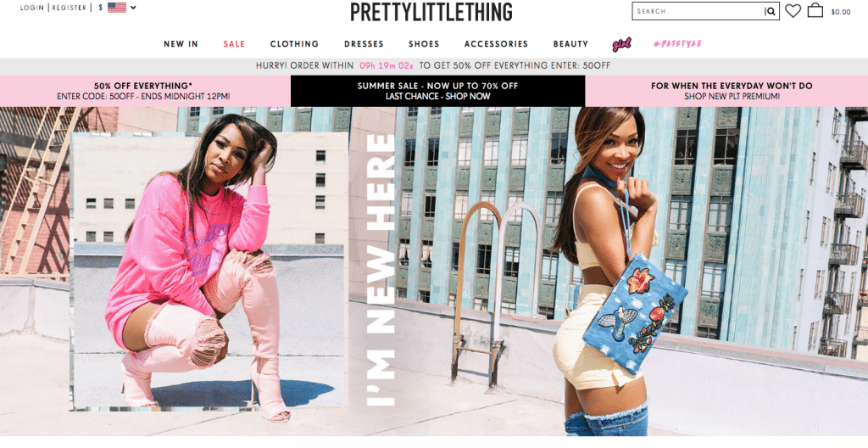Open the #PLTSTYLE menu item

point(677,44)
